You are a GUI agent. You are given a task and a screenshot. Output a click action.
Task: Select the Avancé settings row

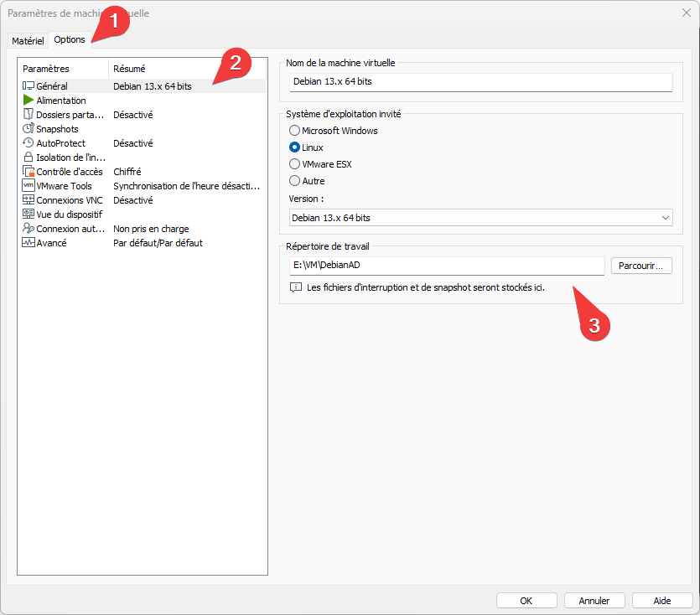coord(143,243)
